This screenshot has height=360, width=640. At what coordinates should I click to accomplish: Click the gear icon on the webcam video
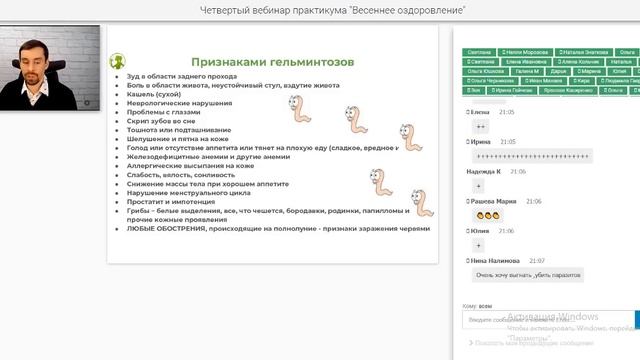(x=87, y=103)
